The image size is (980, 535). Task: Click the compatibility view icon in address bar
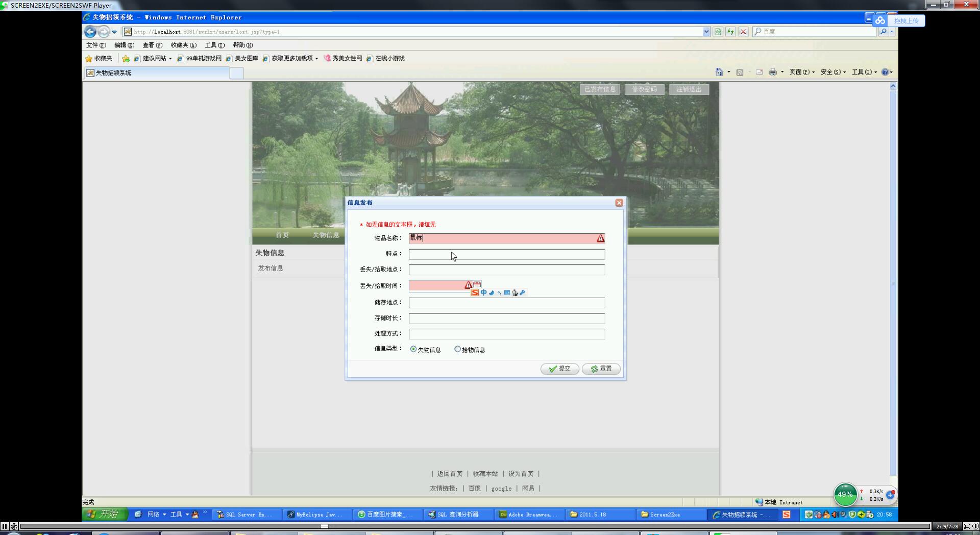click(718, 32)
